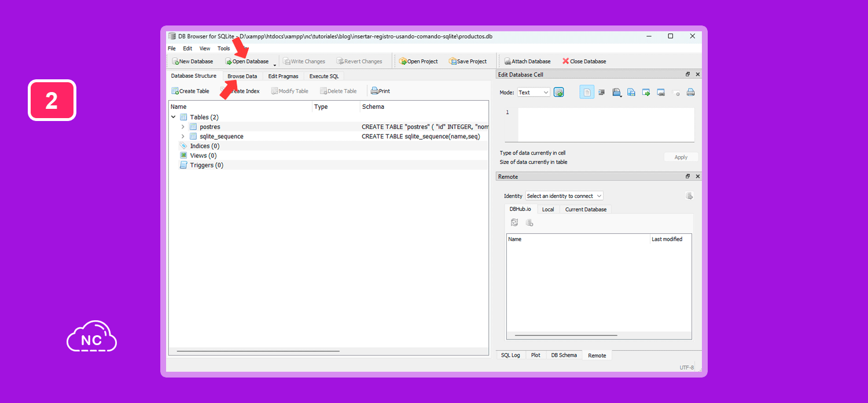Screen dimensions: 868x403
Task: Open the Edit menu
Action: [187, 49]
